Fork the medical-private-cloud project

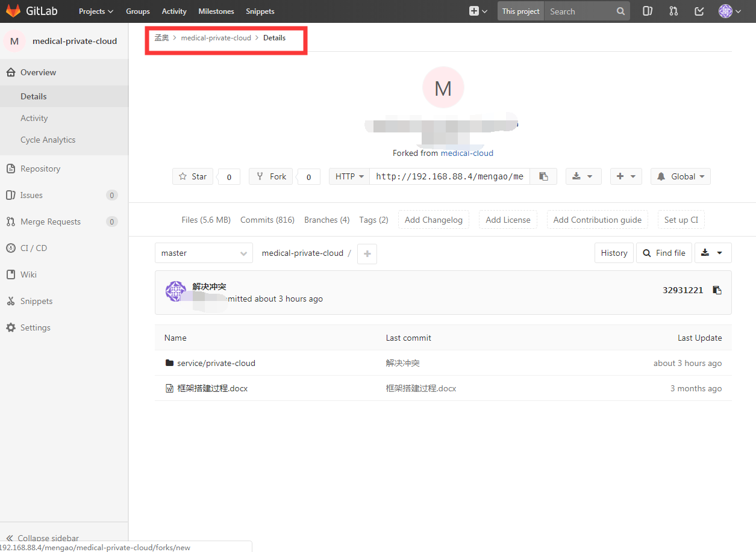(x=270, y=176)
